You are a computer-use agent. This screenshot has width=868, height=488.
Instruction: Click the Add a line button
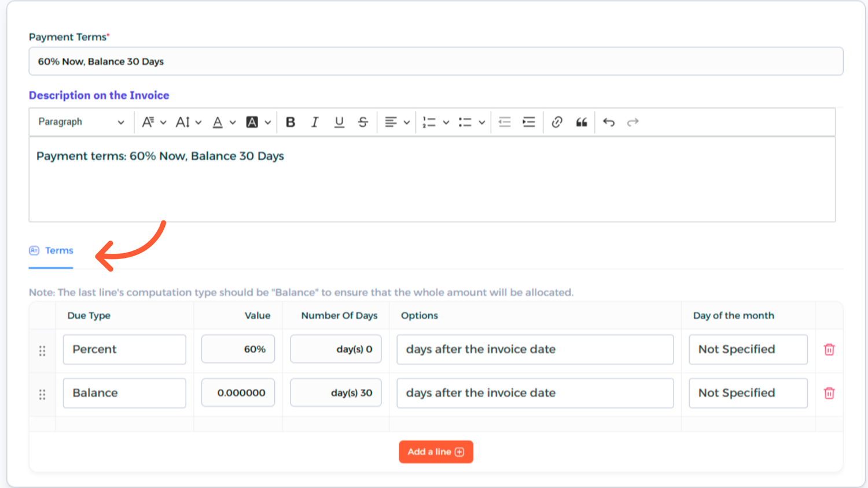(436, 452)
